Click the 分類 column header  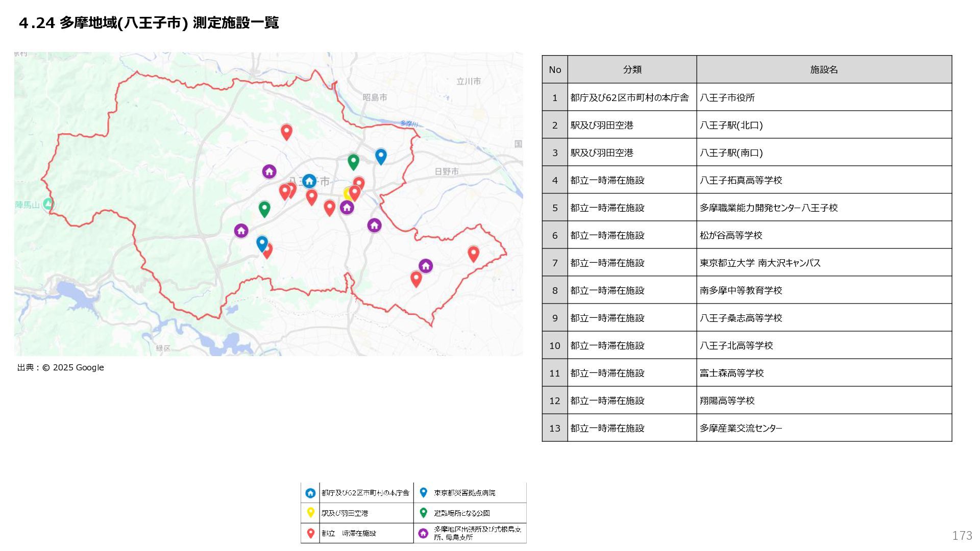632,70
